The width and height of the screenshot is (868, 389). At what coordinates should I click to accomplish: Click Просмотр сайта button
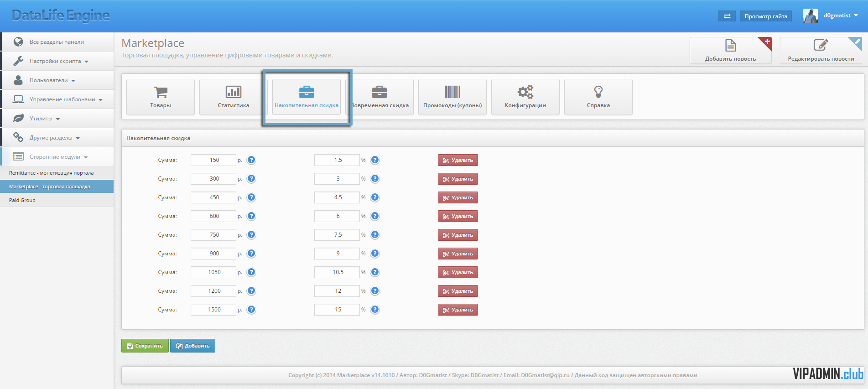pos(766,16)
